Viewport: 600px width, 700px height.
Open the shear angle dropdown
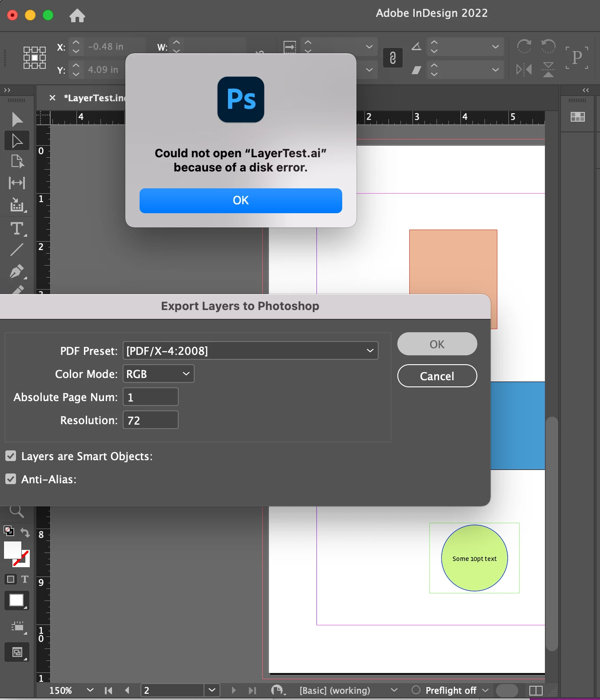[496, 70]
